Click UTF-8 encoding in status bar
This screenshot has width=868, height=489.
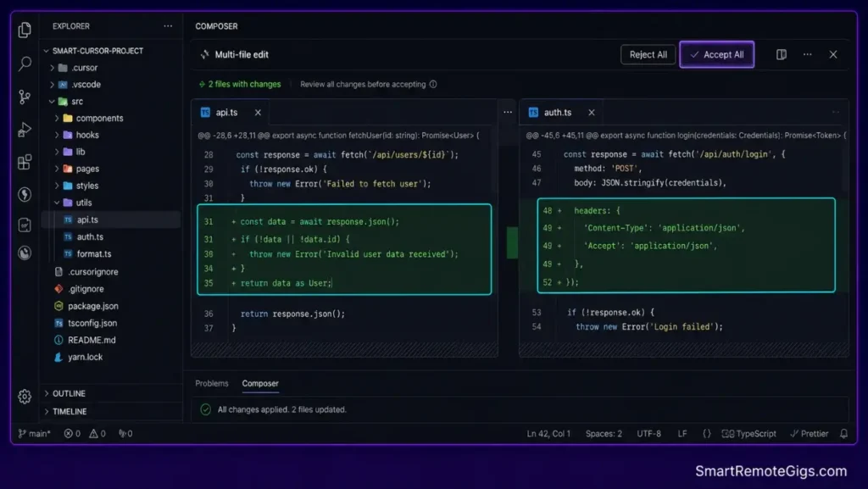[648, 434]
